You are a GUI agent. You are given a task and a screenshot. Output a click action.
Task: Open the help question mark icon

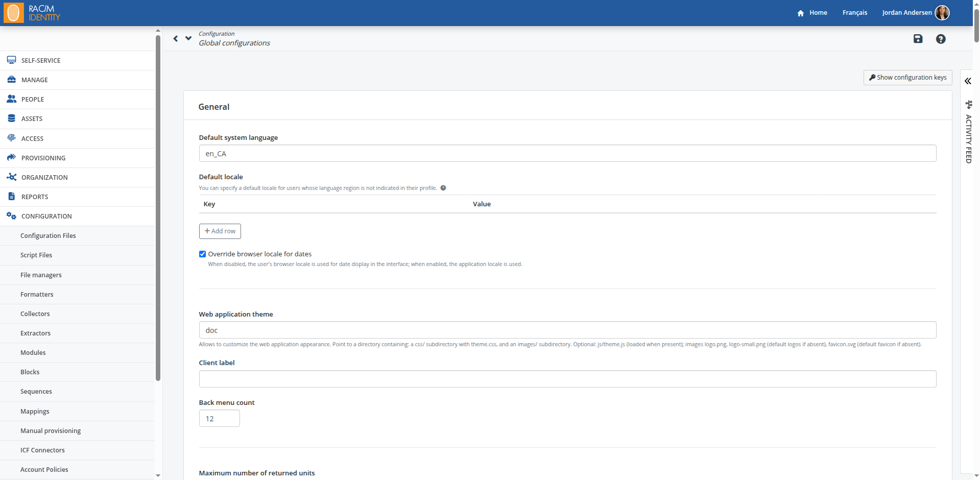pyautogui.click(x=940, y=39)
